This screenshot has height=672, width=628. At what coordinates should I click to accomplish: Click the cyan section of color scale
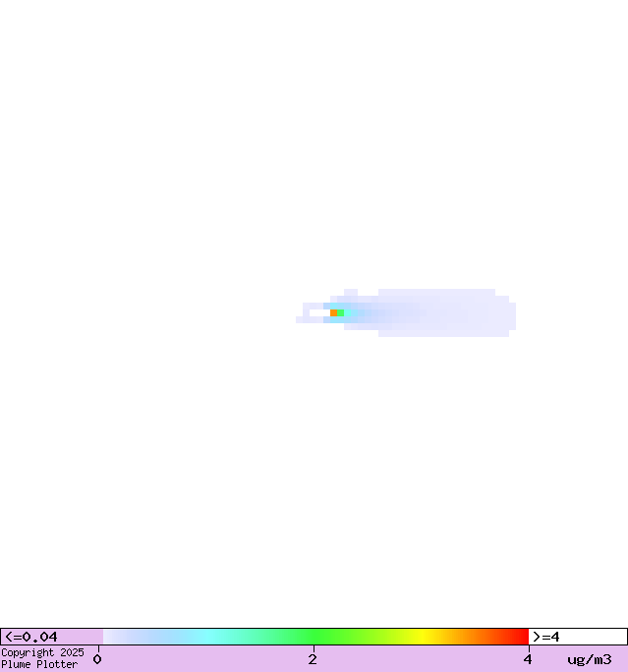click(208, 637)
